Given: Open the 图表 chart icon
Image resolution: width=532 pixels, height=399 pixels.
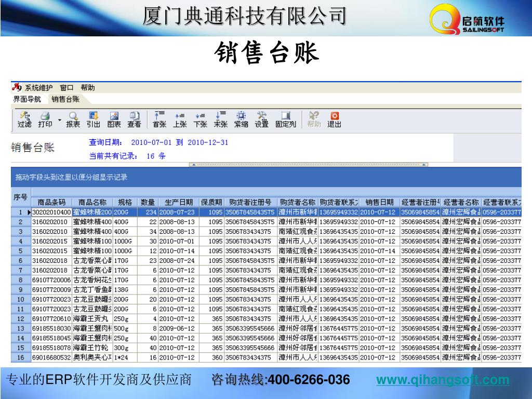Looking at the screenshot, I should coord(114,119).
